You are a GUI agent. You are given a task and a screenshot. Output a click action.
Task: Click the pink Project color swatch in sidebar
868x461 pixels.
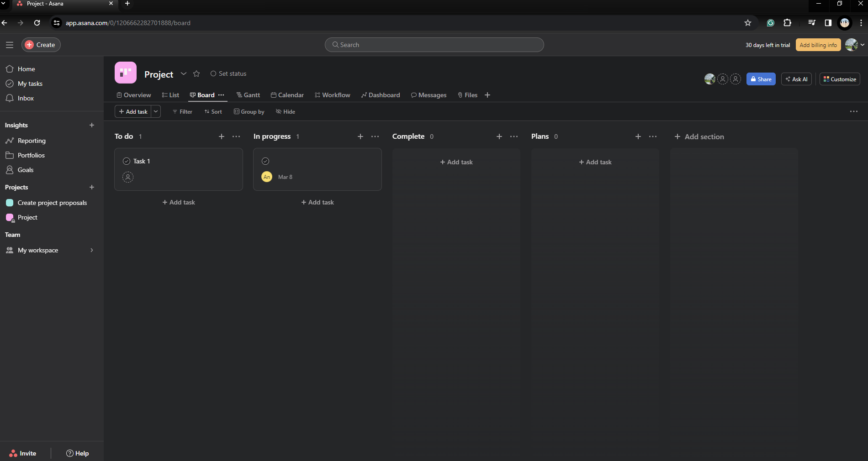10,217
